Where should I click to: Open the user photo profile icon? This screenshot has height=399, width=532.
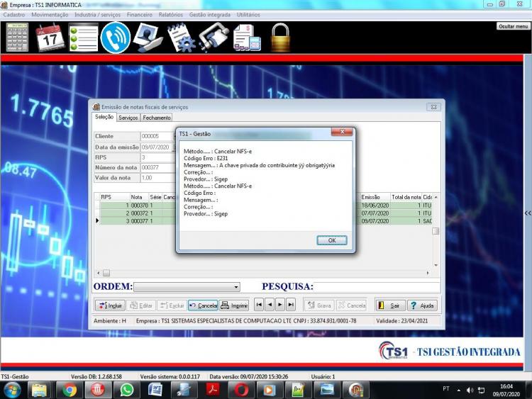coord(148,38)
